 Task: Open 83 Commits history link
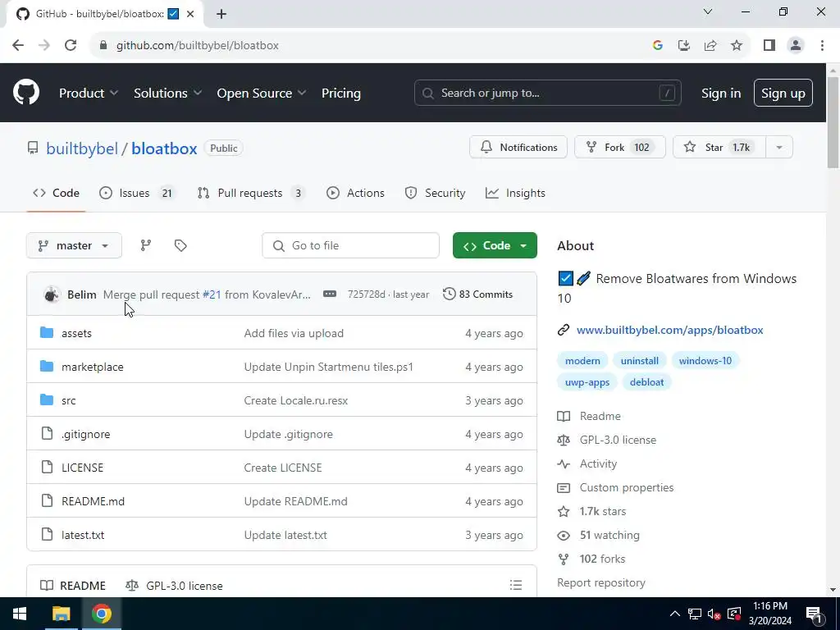point(477,294)
